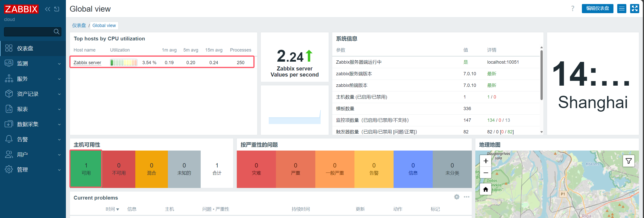Image resolution: width=644 pixels, height=218 pixels.
Task: Click the ZABBIX logo
Action: point(21,9)
